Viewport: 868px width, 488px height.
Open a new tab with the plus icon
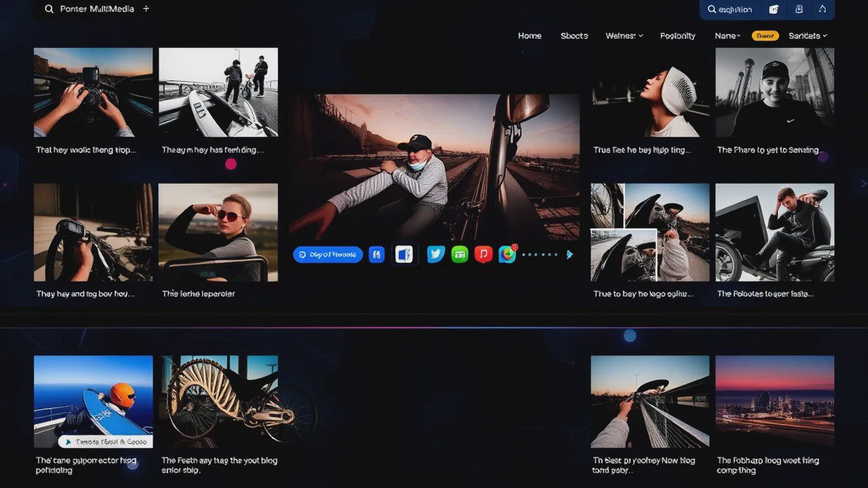pyautogui.click(x=146, y=9)
